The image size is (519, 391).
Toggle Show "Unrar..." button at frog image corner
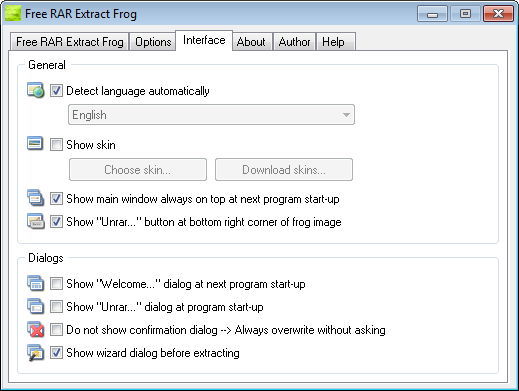[x=56, y=222]
